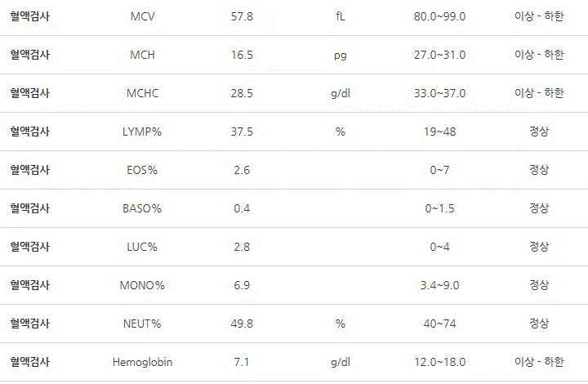Click the fL unit cell
The height and width of the screenshot is (384, 588).
[340, 16]
